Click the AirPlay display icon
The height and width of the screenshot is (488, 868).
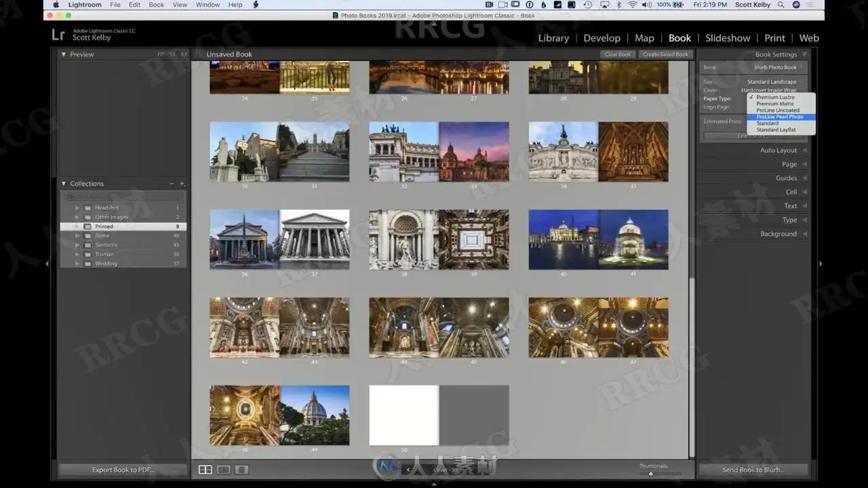point(604,5)
